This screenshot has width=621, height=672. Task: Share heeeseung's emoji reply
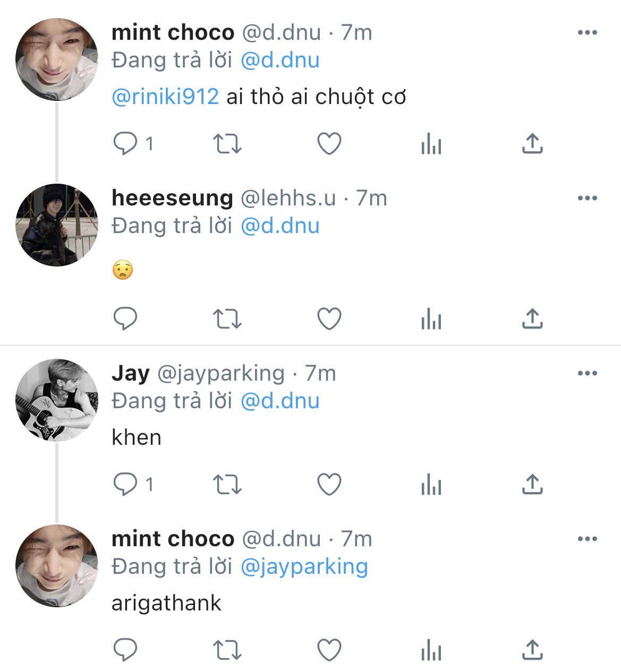(x=532, y=319)
